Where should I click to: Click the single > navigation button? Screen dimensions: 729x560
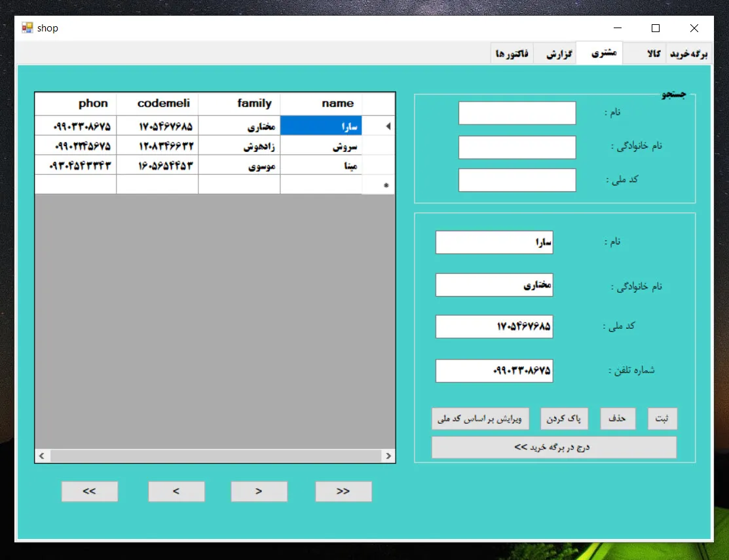point(259,491)
